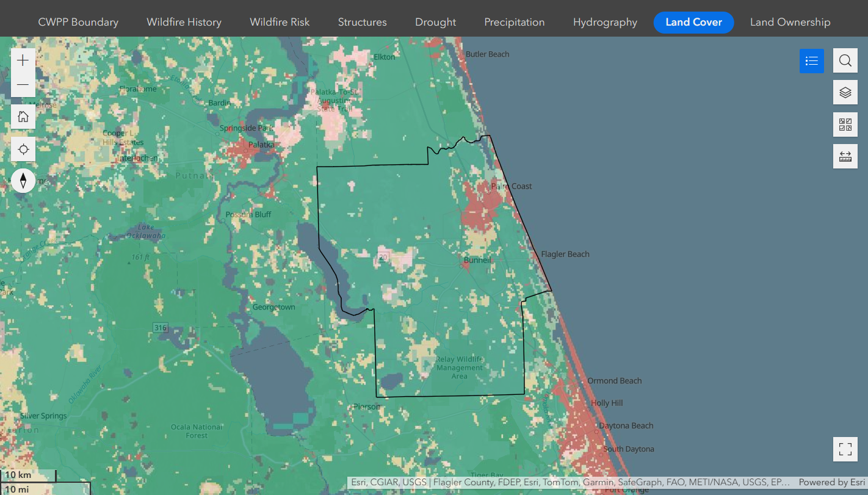Open the basemap gallery
Image resolution: width=868 pixels, height=495 pixels.
845,125
